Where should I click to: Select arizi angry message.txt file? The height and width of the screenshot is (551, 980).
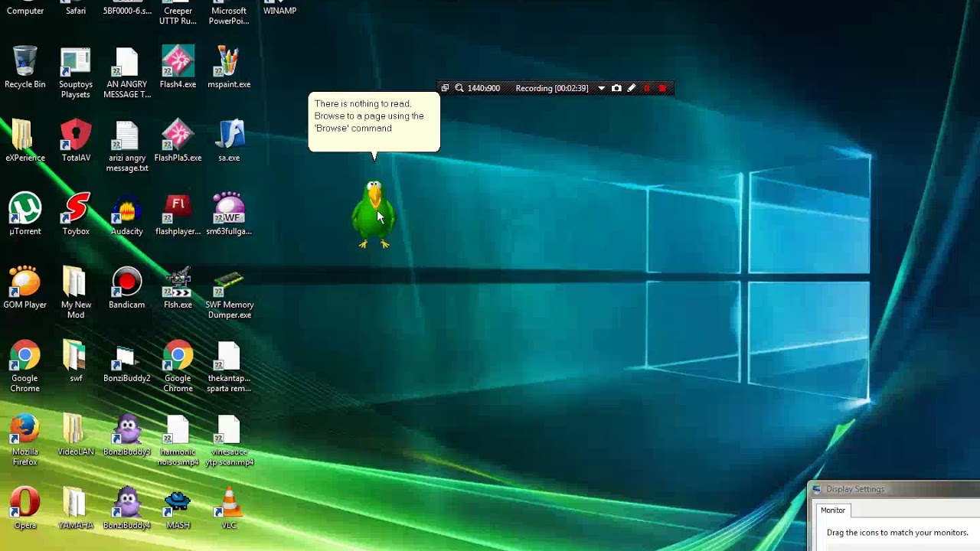[x=127, y=146]
